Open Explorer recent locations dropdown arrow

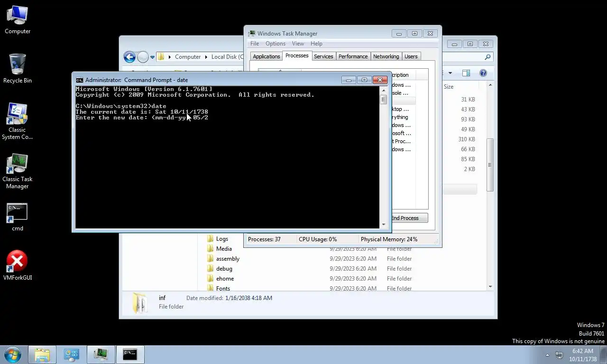click(152, 57)
